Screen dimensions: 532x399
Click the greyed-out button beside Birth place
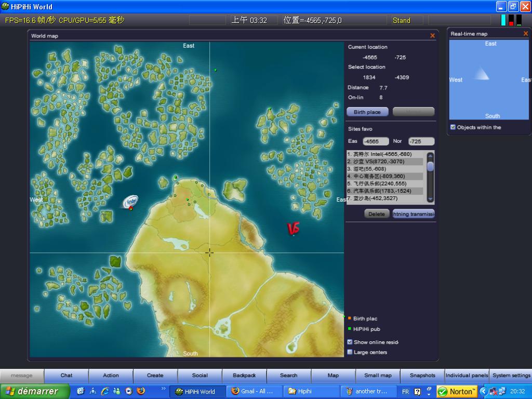coord(413,112)
